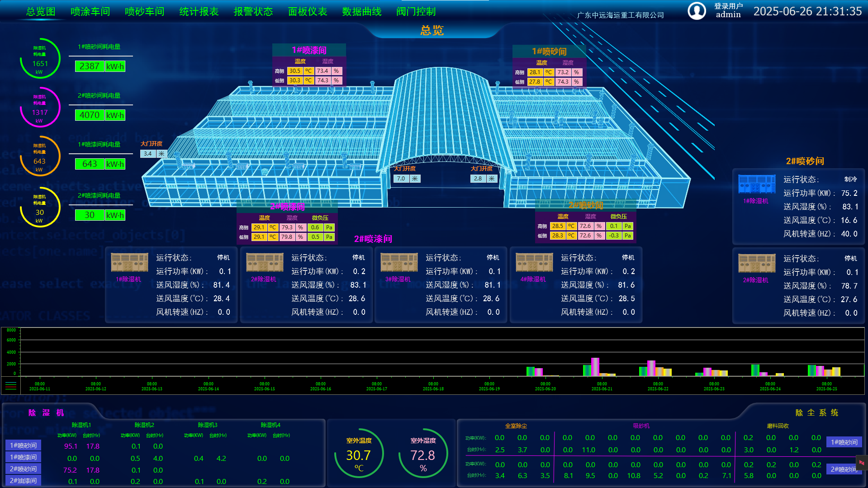Click the 2#除湿机 machine icon in 2#喷砂间

pyautogui.click(x=757, y=263)
